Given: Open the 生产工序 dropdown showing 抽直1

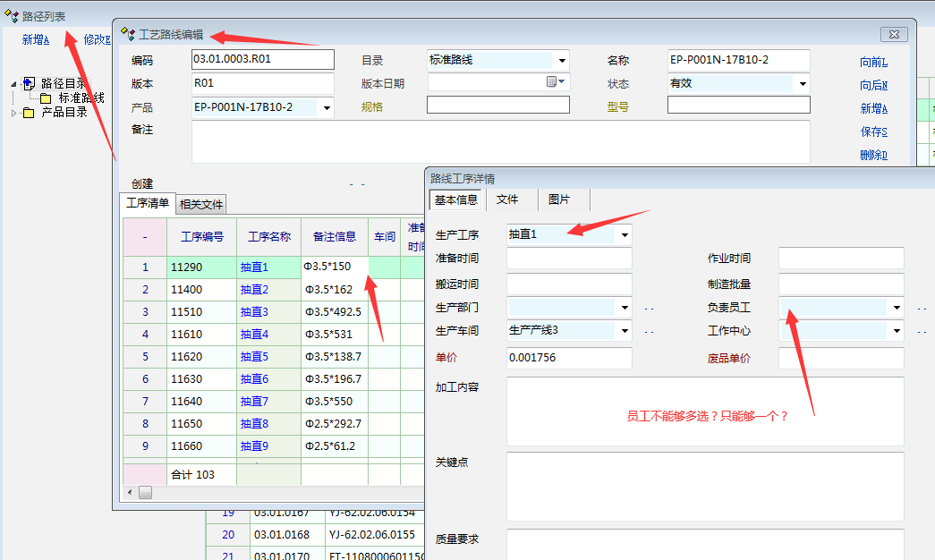Looking at the screenshot, I should 624,235.
